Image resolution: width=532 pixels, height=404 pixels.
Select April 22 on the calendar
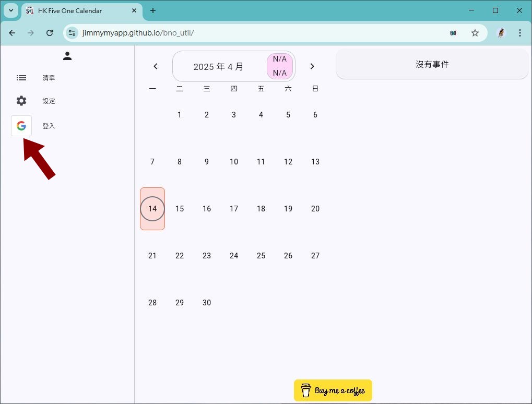(180, 256)
